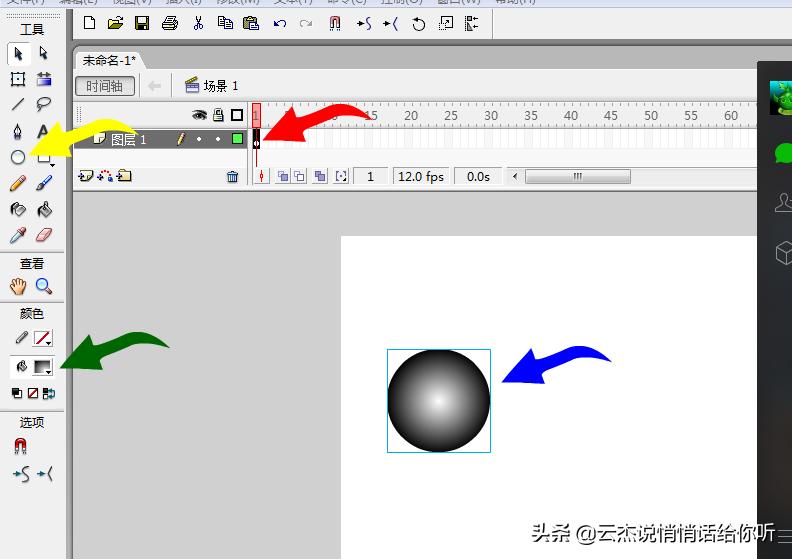The height and width of the screenshot is (559, 792).
Task: Click the Center Frame button
Action: (x=262, y=176)
